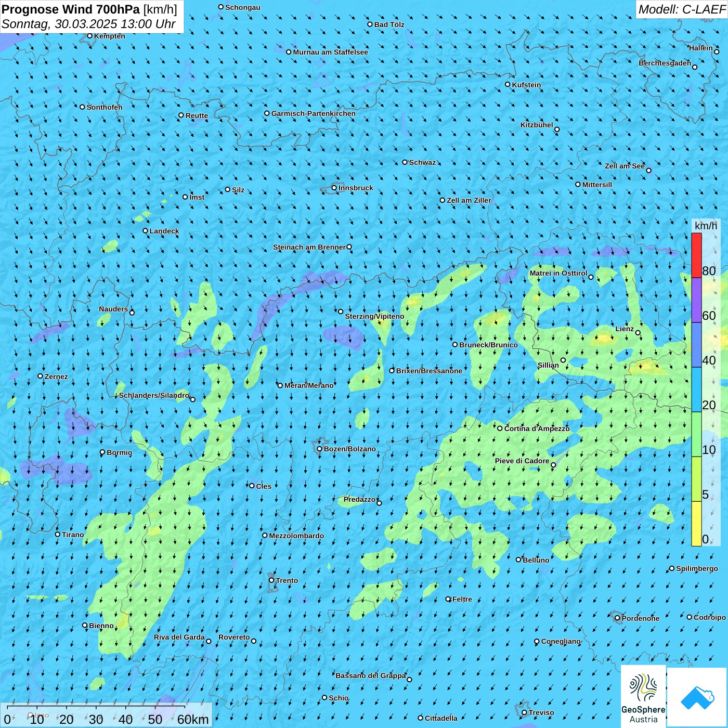Click the 'Sillian' label
The width and height of the screenshot is (728, 728).
pos(548,365)
